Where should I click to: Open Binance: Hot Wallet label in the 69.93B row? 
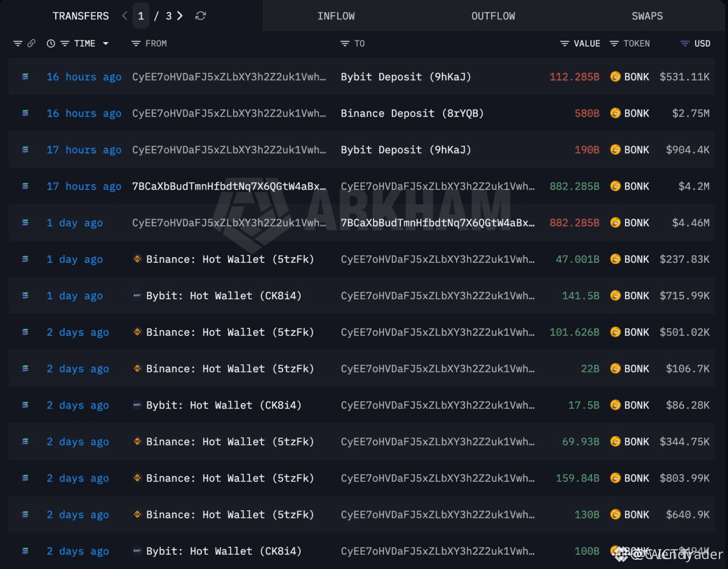(230, 442)
